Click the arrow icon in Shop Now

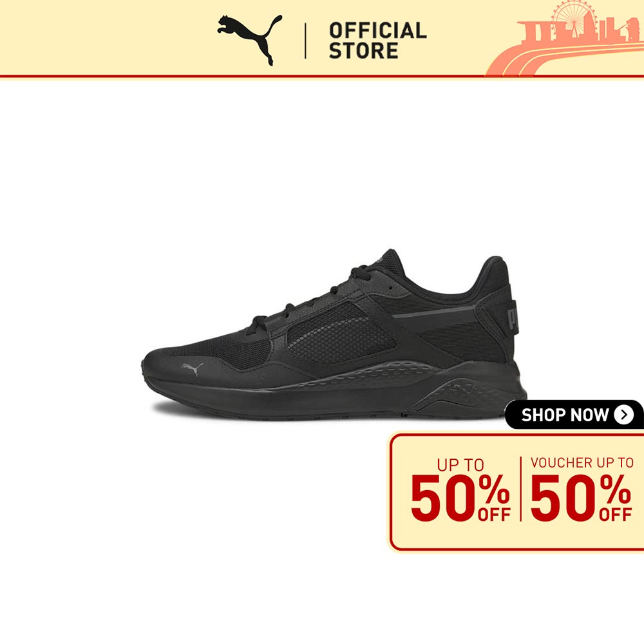coord(623,415)
